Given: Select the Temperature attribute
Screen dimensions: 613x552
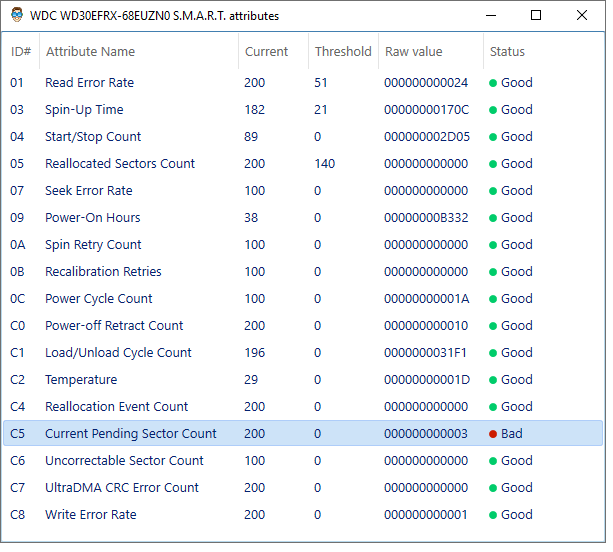Looking at the screenshot, I should pyautogui.click(x=303, y=379).
